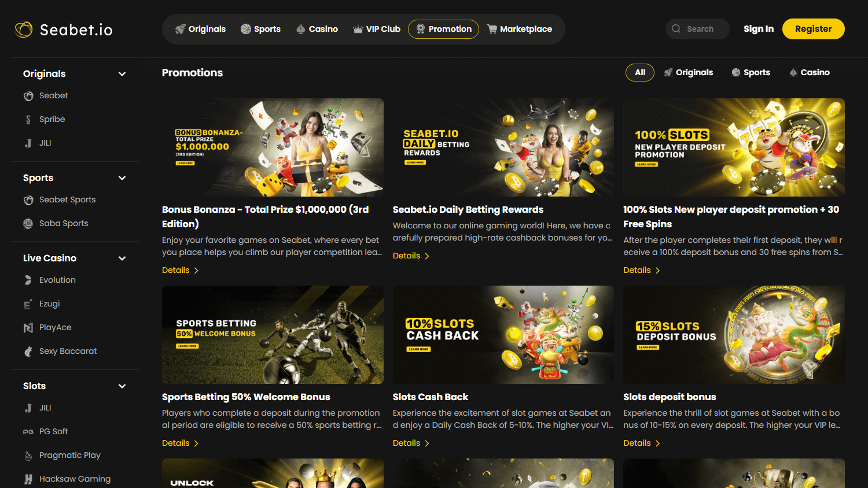Collapse the Originals sidebar section chevron
The width and height of the screenshot is (868, 488).
pyautogui.click(x=122, y=74)
